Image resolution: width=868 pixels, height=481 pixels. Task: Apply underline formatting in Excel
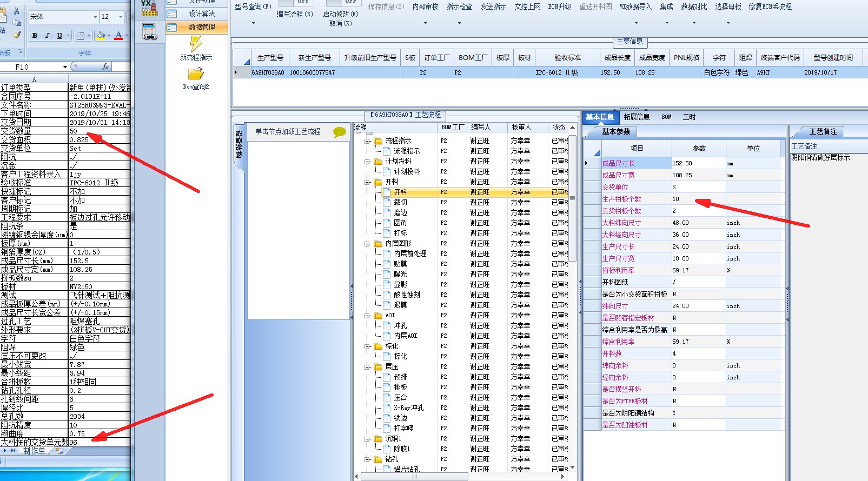pyautogui.click(x=59, y=36)
